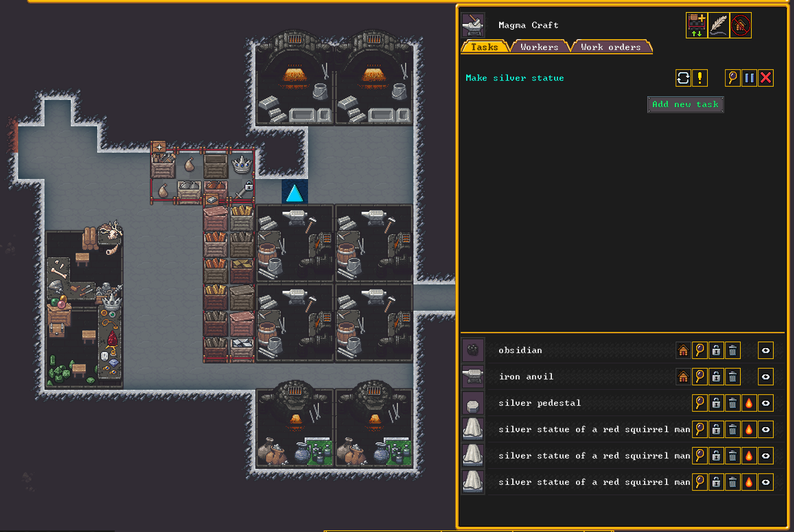Click trash icon on silver pedestal row

(x=733, y=403)
